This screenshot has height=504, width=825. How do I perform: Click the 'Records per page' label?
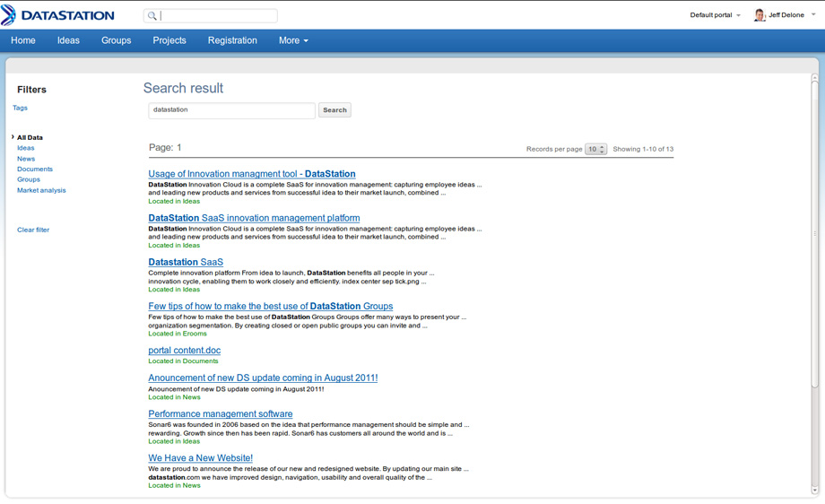pos(554,150)
